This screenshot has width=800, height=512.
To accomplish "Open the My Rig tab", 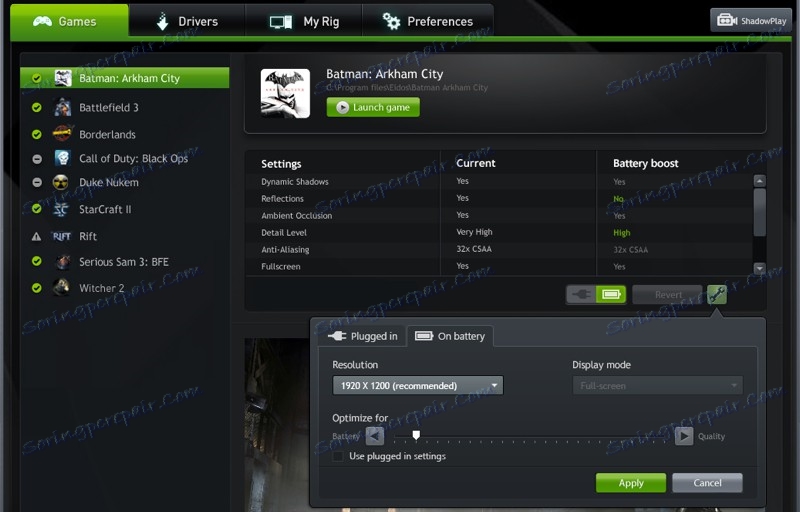I will [304, 21].
